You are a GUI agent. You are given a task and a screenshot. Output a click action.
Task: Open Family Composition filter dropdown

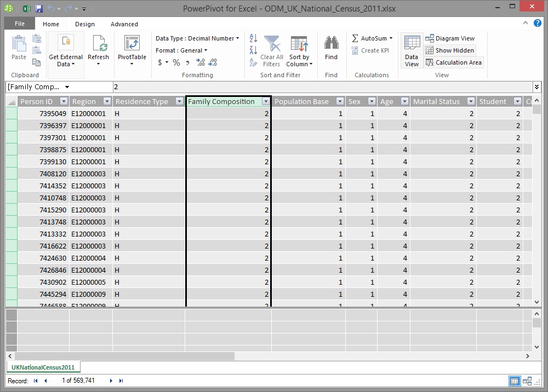pos(266,102)
